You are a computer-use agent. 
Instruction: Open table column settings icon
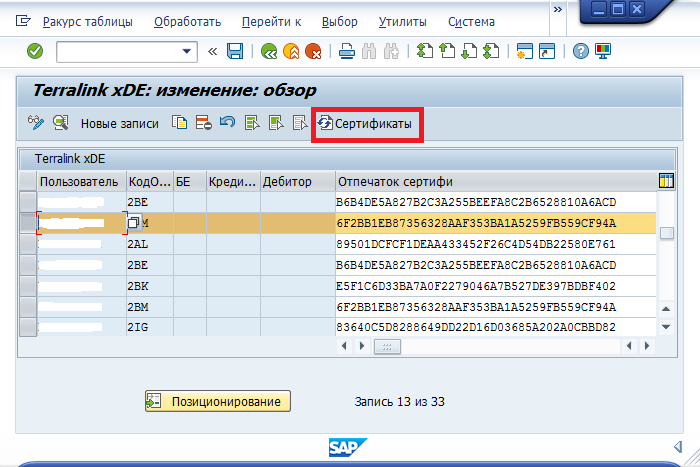[x=666, y=181]
